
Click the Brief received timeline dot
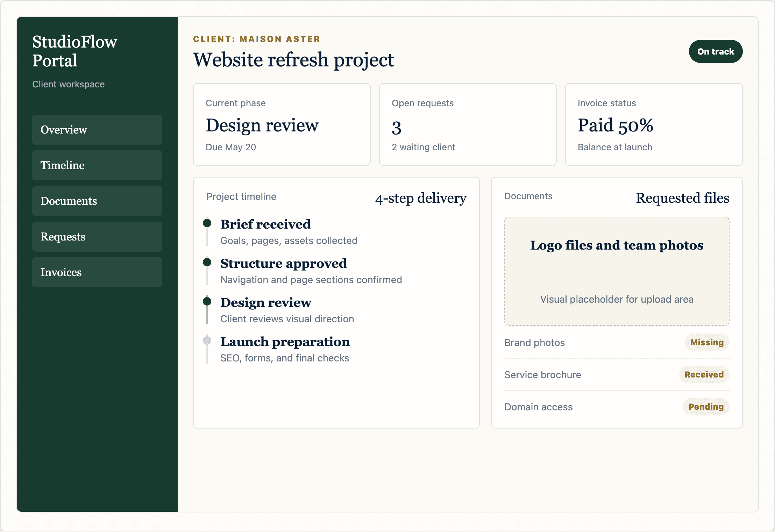pos(207,223)
